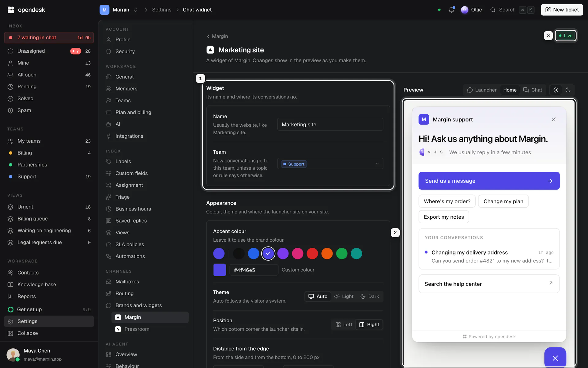588x368 pixels.
Task: Open the Team Support dropdown
Action: coord(330,164)
